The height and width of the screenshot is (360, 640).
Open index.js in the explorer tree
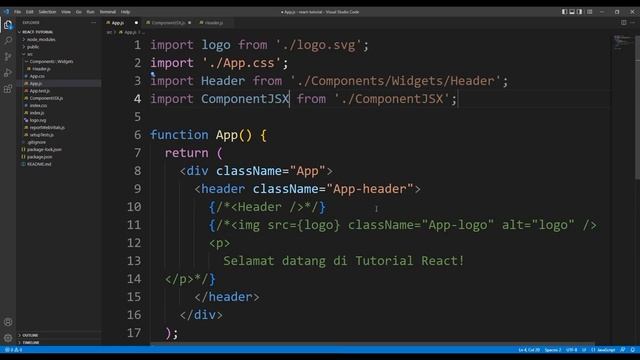[x=37, y=113]
